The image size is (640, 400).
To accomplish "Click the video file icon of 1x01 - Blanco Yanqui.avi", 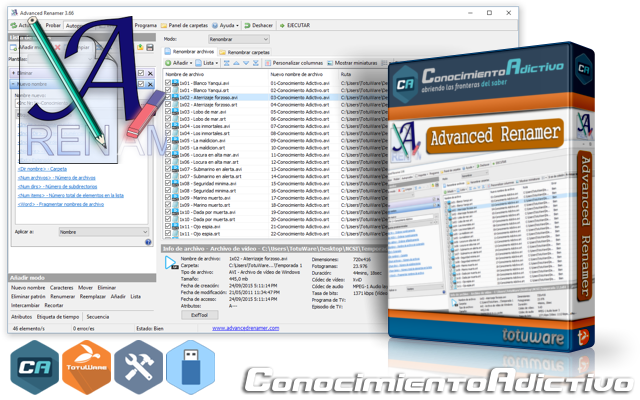I will click(x=175, y=83).
